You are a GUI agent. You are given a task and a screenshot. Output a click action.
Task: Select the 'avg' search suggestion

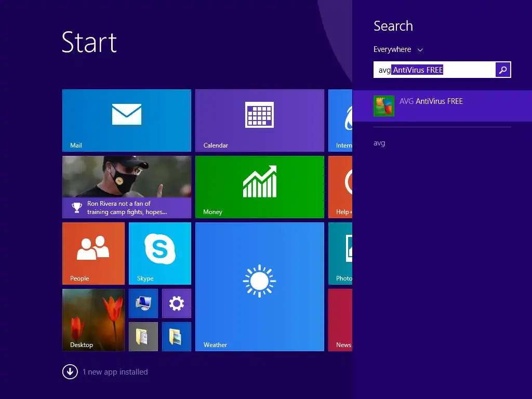[379, 143]
